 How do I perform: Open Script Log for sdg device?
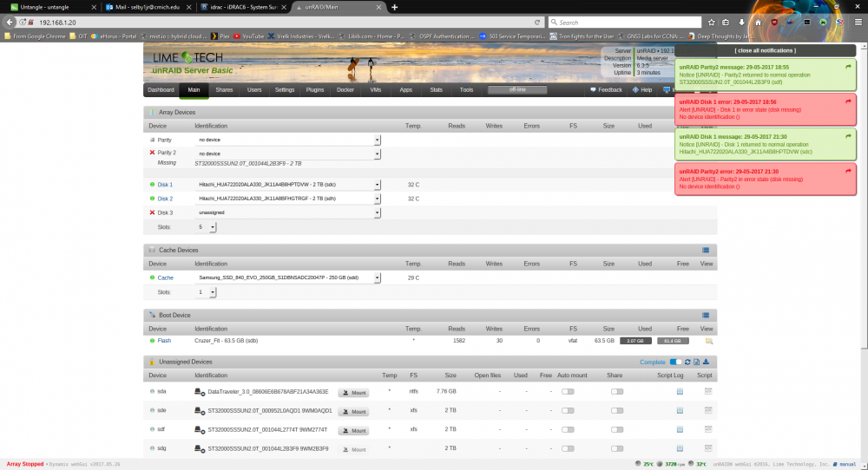point(680,448)
